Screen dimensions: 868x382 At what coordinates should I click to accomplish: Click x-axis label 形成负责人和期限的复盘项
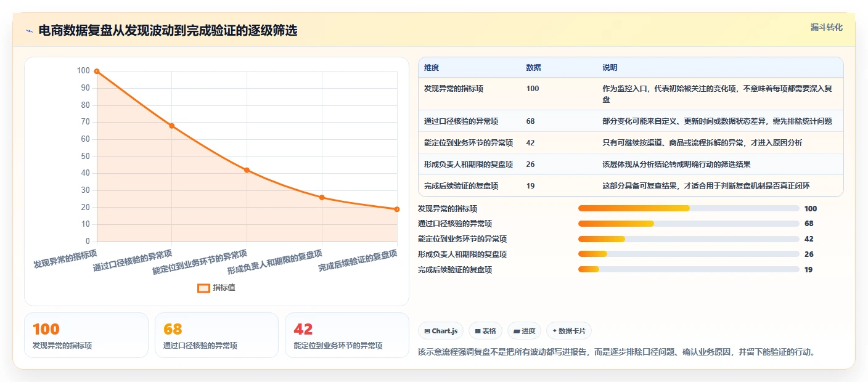(x=275, y=262)
